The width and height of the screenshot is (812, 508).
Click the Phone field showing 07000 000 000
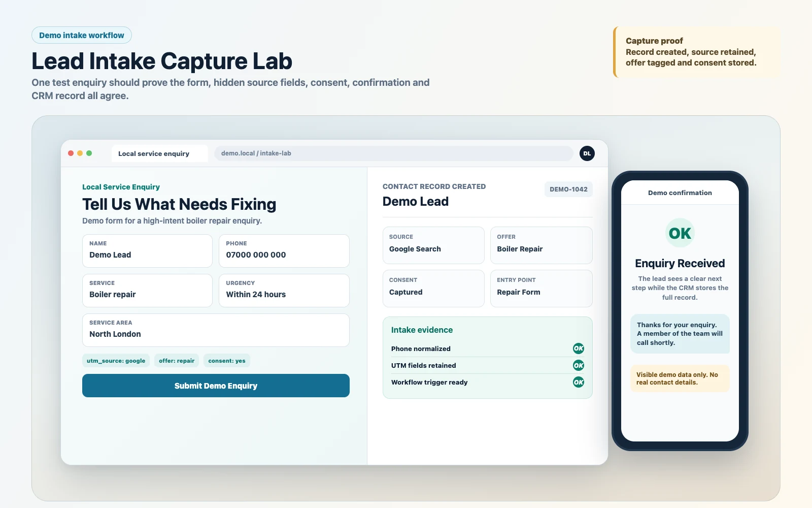pyautogui.click(x=284, y=251)
